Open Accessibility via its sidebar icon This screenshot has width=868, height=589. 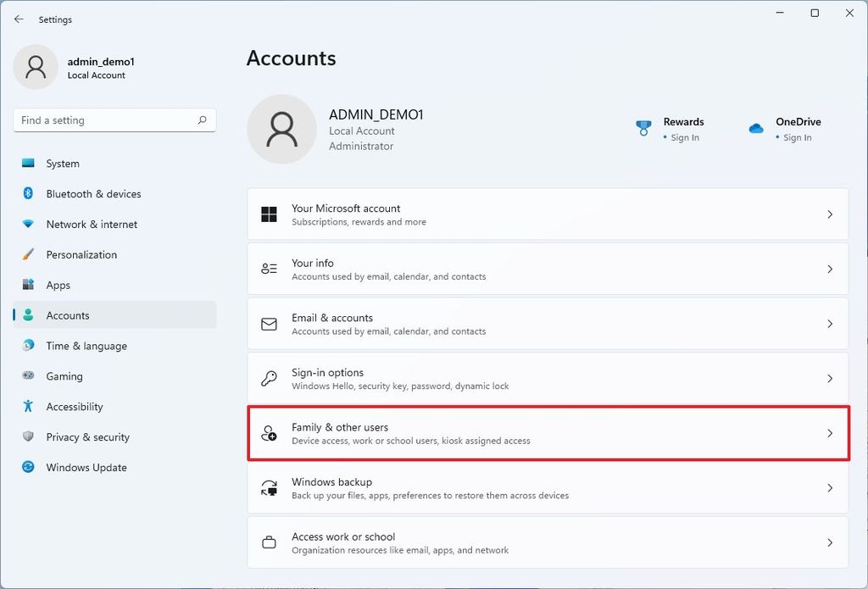pos(27,407)
